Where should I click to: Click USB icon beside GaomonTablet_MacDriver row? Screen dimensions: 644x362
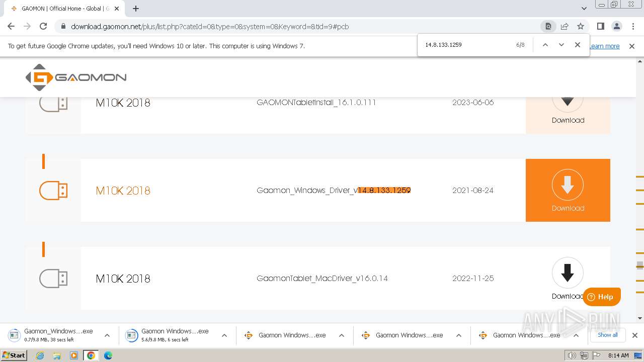pyautogui.click(x=53, y=279)
